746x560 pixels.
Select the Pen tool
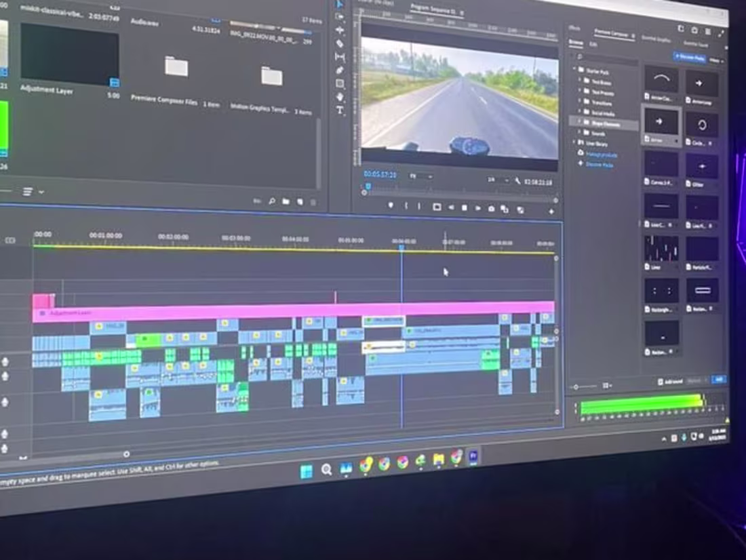point(340,71)
